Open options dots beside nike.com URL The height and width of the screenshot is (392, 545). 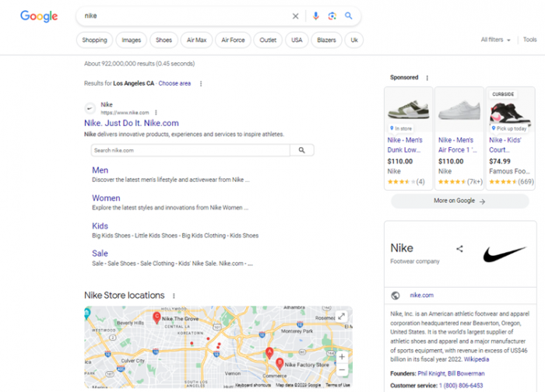pyautogui.click(x=156, y=113)
